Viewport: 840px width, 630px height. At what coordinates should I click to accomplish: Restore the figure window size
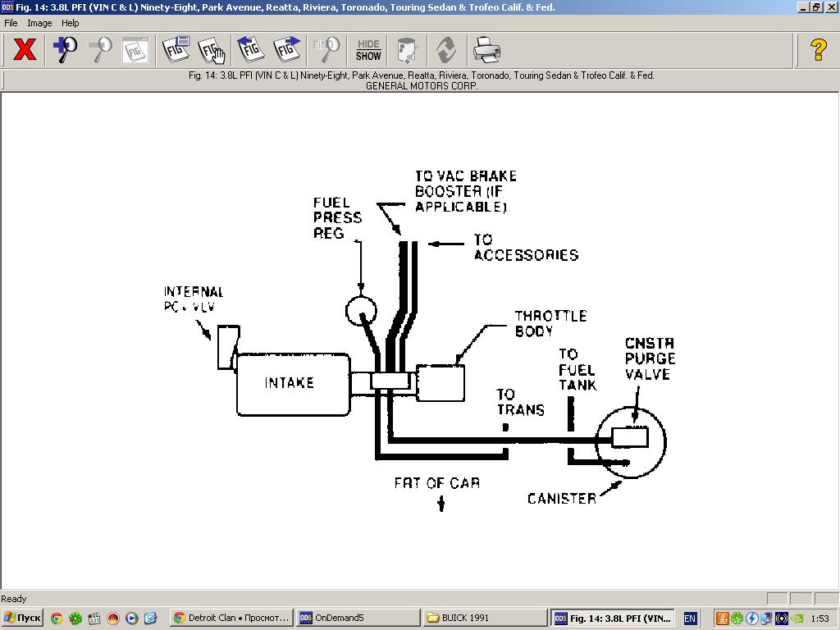coord(816,7)
